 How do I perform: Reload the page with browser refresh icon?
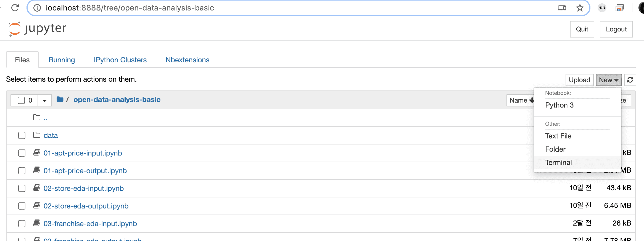point(15,8)
